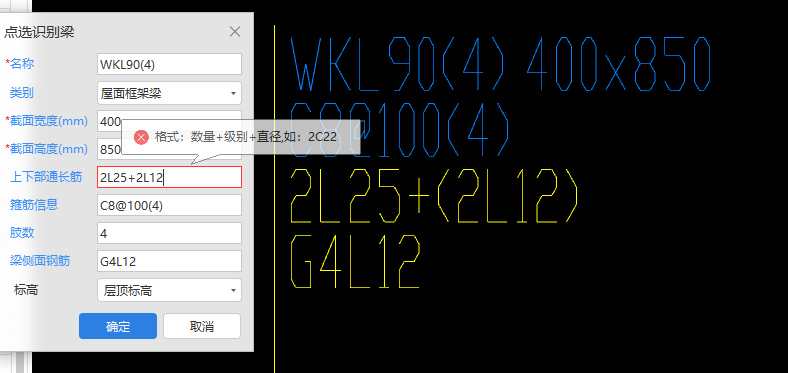Confirm with the 确定 button
Screen dimensions: 788x373
click(118, 326)
